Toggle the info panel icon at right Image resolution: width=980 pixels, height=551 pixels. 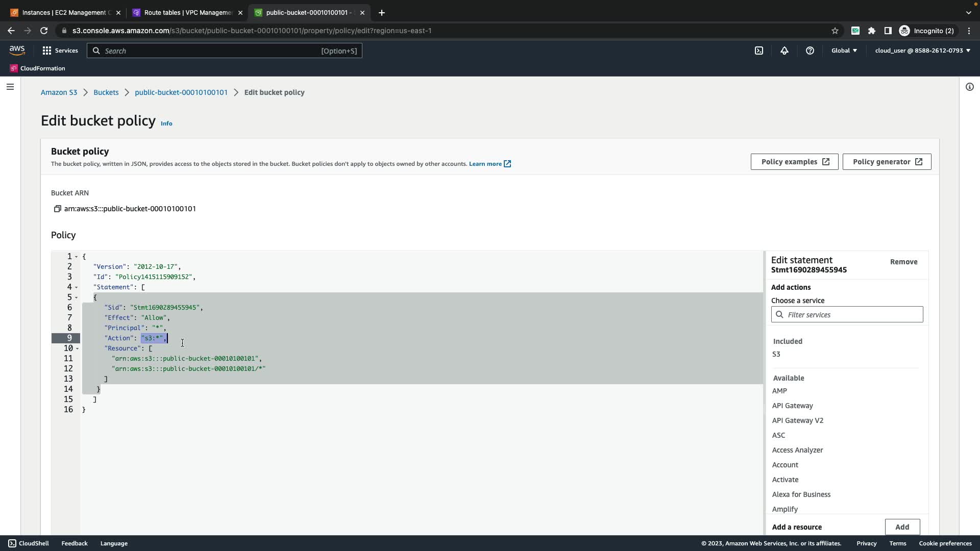(969, 87)
